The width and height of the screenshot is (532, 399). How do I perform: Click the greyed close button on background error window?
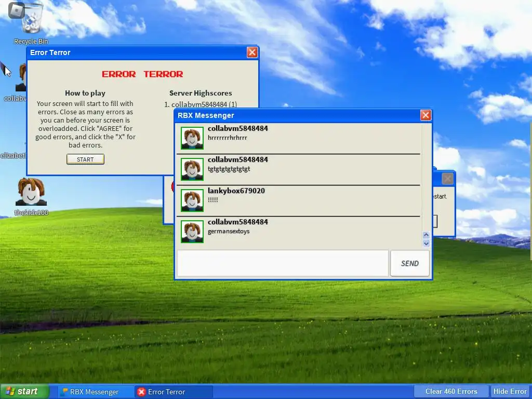[x=447, y=179]
